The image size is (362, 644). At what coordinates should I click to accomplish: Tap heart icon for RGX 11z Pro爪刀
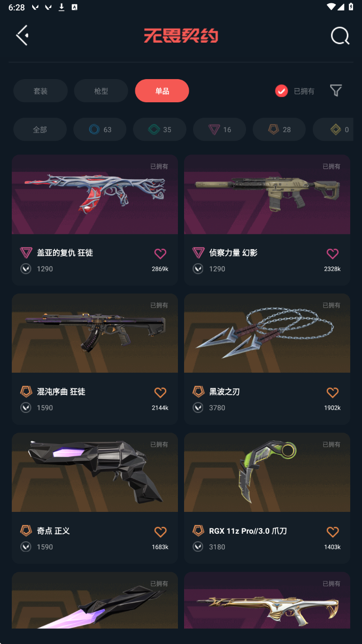(x=333, y=532)
